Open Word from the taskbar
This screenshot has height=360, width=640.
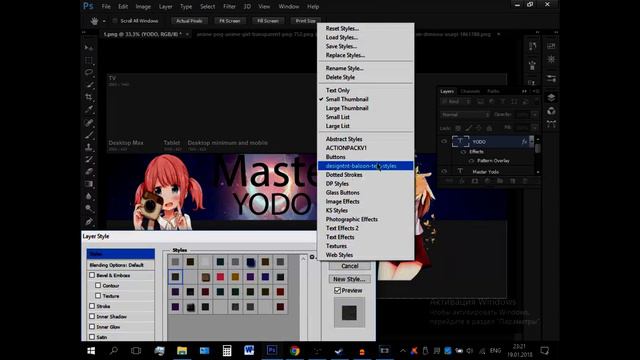coord(249,350)
